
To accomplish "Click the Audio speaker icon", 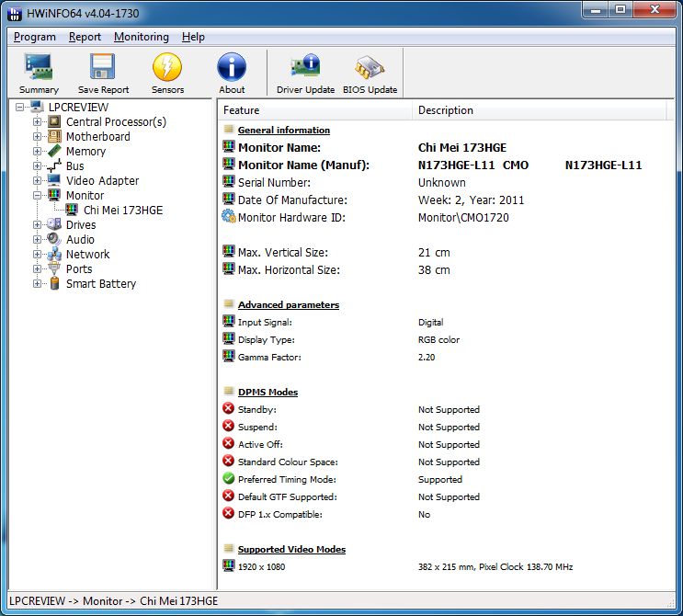I will click(x=54, y=239).
